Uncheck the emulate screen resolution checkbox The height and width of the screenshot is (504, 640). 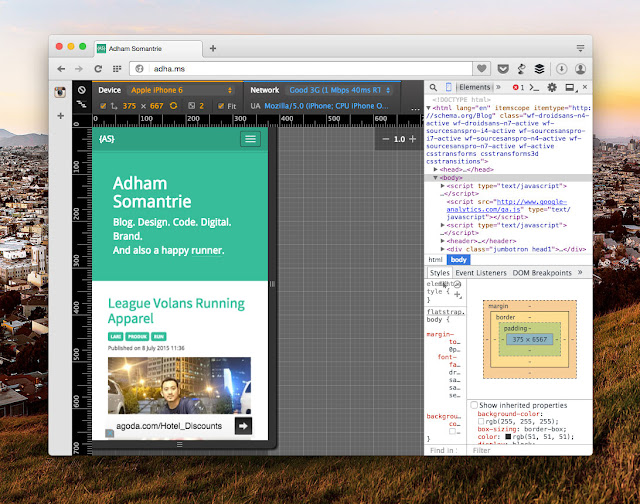click(103, 106)
